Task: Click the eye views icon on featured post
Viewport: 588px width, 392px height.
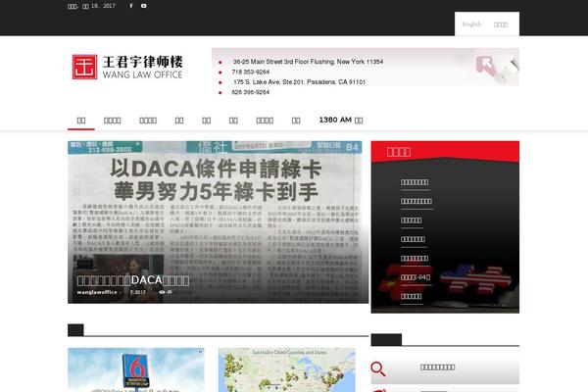Action: [162, 292]
